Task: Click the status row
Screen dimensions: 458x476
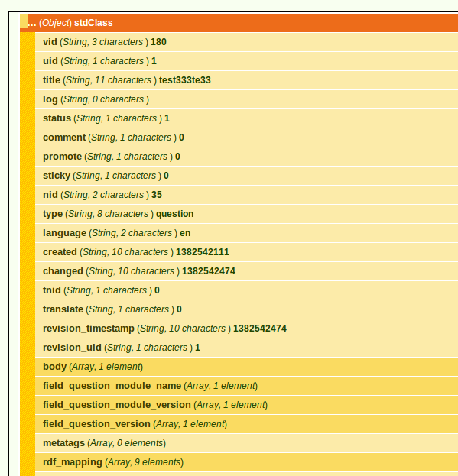Action: tap(247, 118)
